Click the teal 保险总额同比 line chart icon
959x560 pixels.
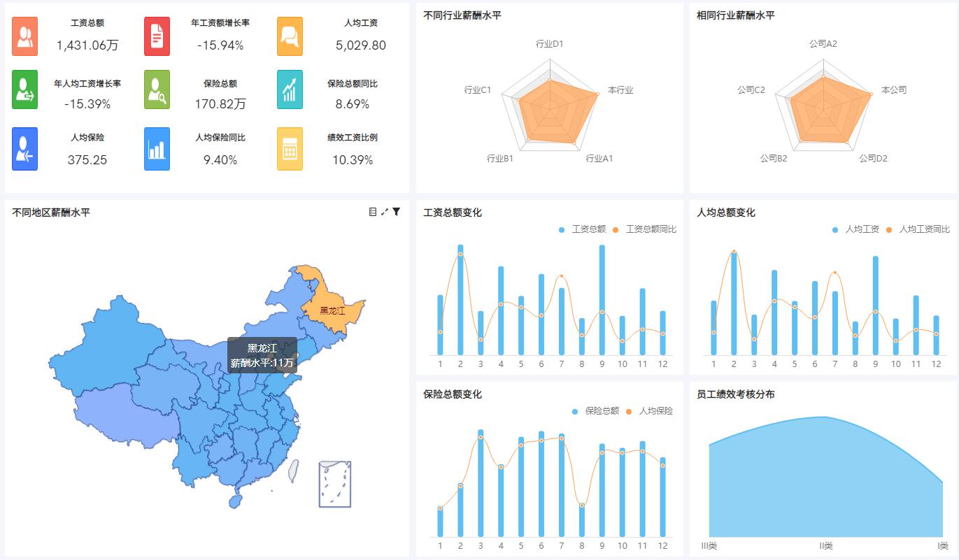[289, 89]
